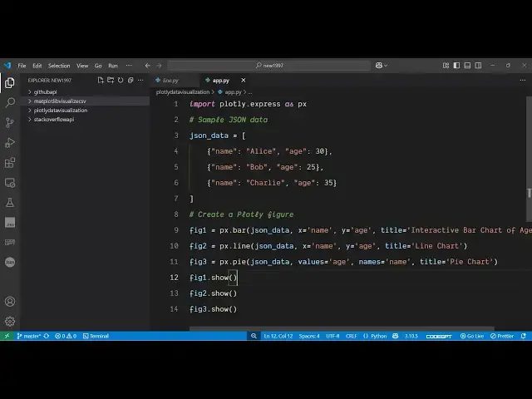Toggle secondary side bar visibility

click(478, 66)
